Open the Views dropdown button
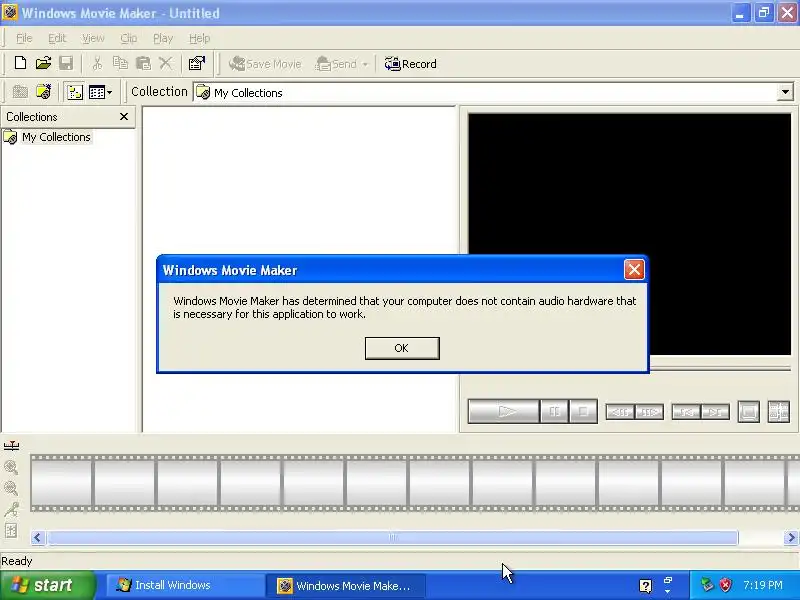Screen dimensions: 800x600 [x=100, y=92]
